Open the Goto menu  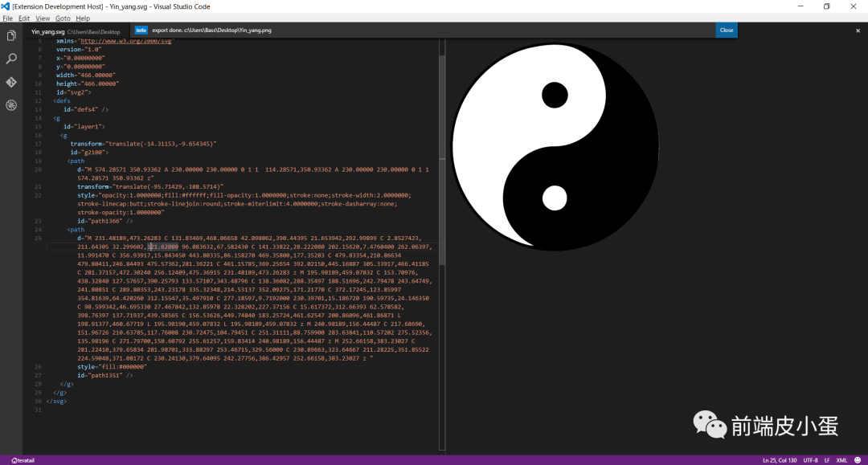click(63, 18)
